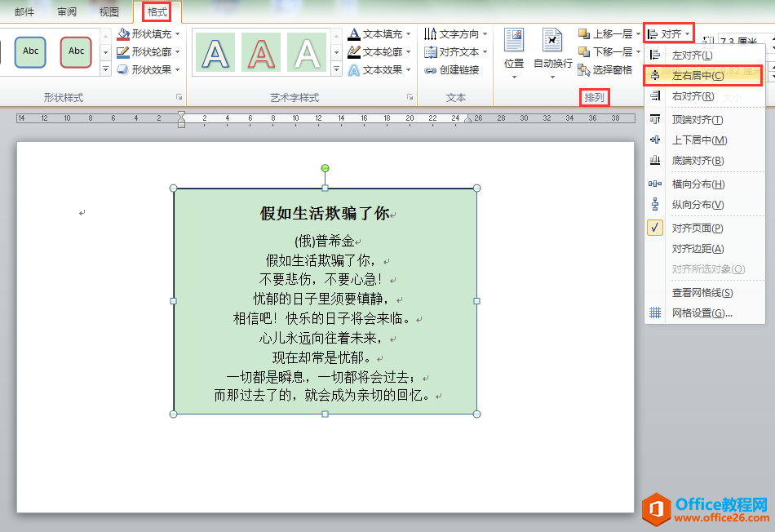Switch to the Review (审阅) tab
775x532 pixels.
[68, 12]
